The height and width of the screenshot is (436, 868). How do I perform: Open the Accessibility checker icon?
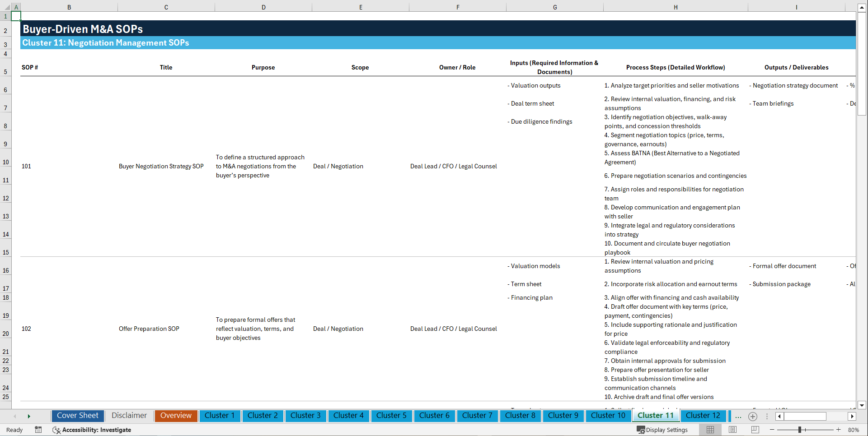point(56,430)
